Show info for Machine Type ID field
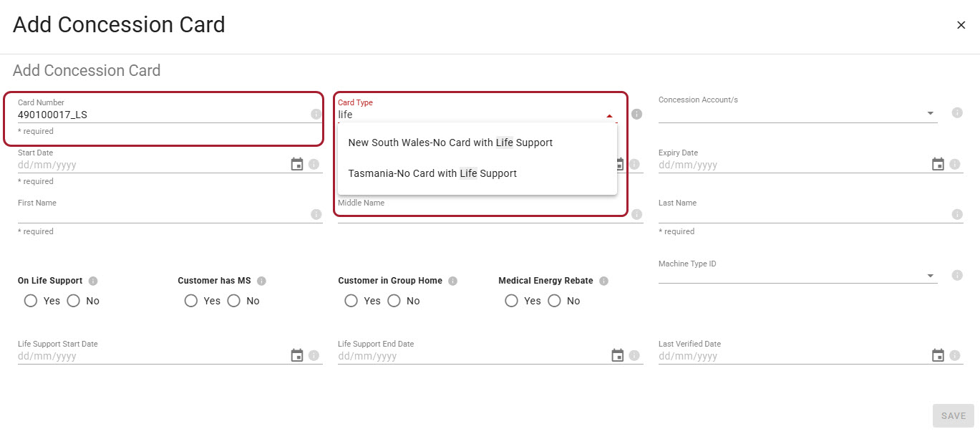 click(x=957, y=275)
